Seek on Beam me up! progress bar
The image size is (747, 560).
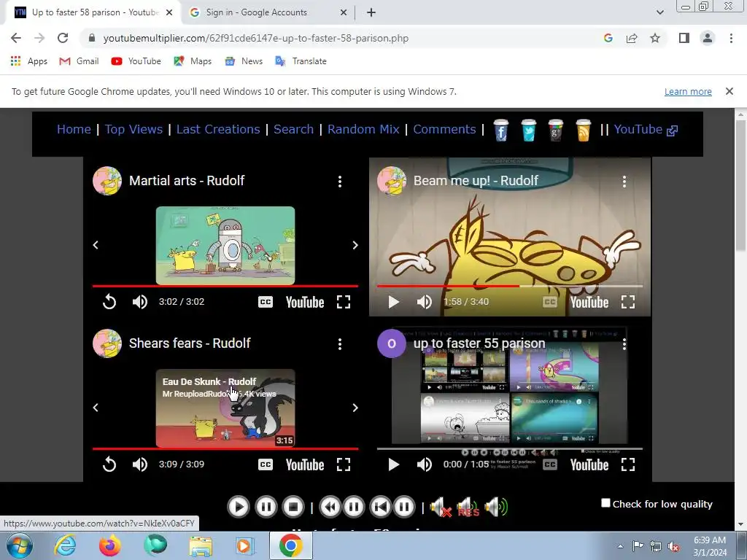510,286
